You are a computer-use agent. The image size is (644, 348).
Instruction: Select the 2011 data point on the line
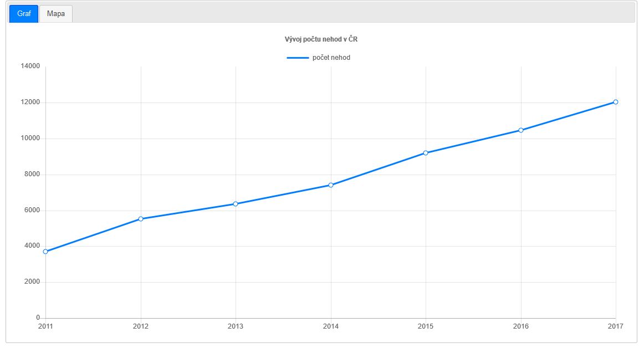(45, 252)
